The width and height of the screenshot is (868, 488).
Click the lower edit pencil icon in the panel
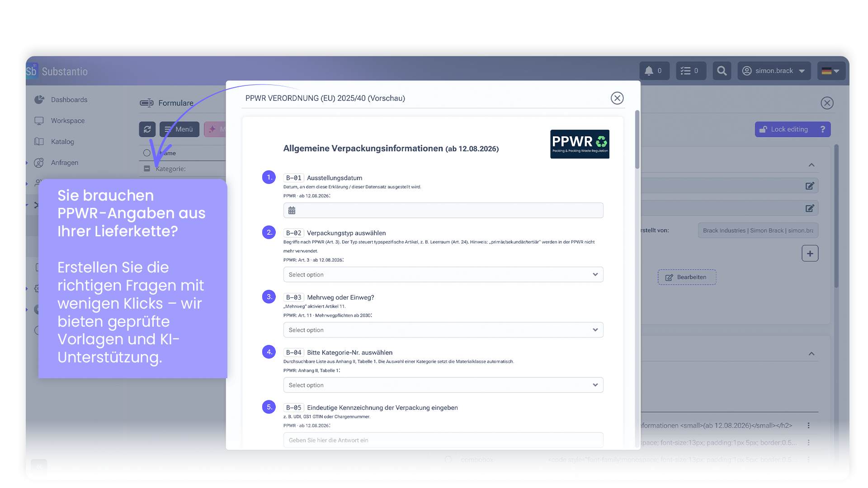(810, 208)
